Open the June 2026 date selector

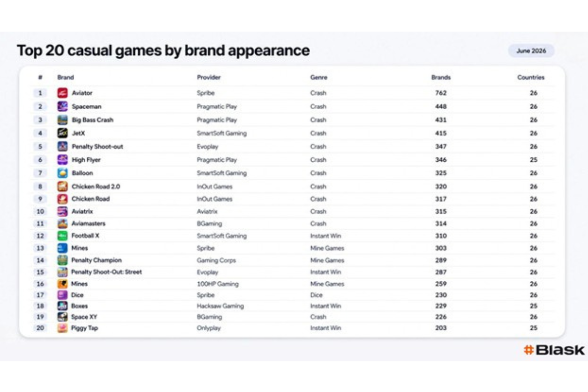click(531, 51)
